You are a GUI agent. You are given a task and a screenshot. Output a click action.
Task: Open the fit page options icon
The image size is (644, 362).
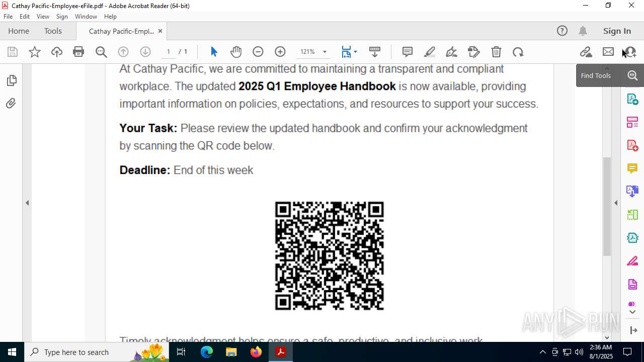346,52
